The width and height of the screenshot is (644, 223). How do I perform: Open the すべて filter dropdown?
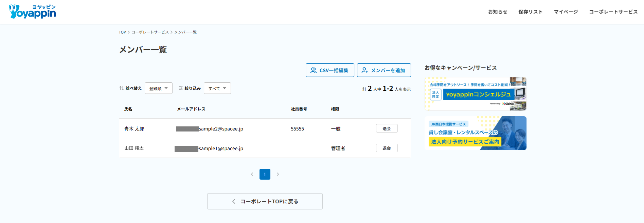(x=217, y=88)
